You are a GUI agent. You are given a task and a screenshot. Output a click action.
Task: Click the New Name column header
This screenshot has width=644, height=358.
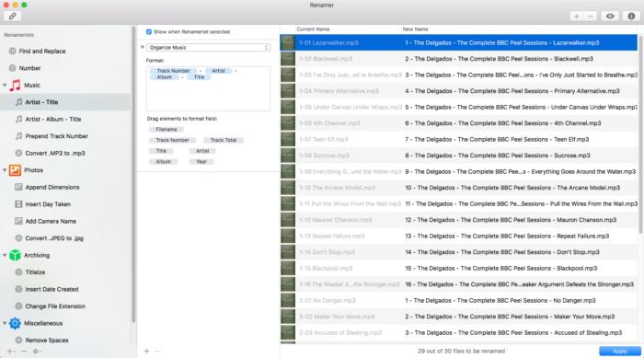click(x=415, y=29)
